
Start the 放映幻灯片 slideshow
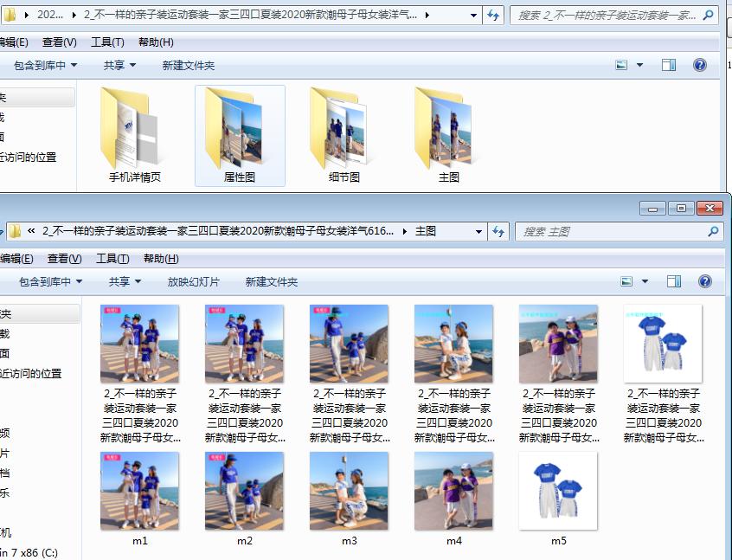pyautogui.click(x=194, y=280)
